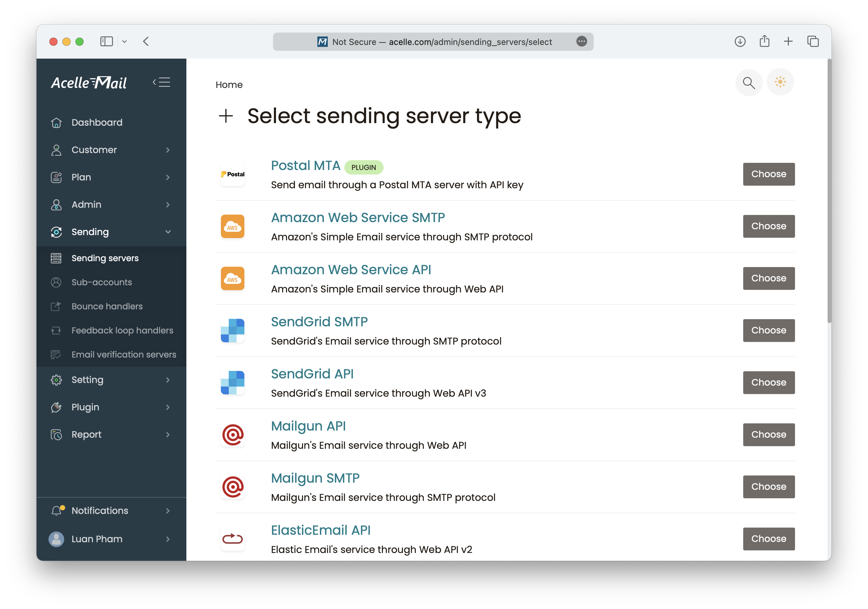868x609 pixels.
Task: Click the Plan icon in sidebar
Action: coord(56,177)
